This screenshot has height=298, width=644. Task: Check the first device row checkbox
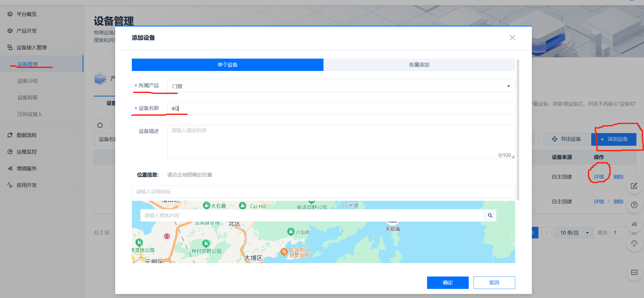(x=104, y=177)
